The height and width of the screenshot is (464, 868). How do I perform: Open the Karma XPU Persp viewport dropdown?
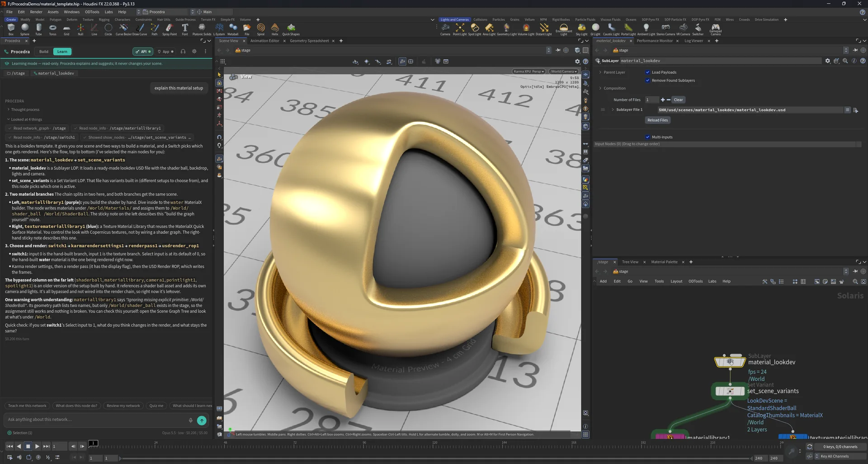pos(528,71)
